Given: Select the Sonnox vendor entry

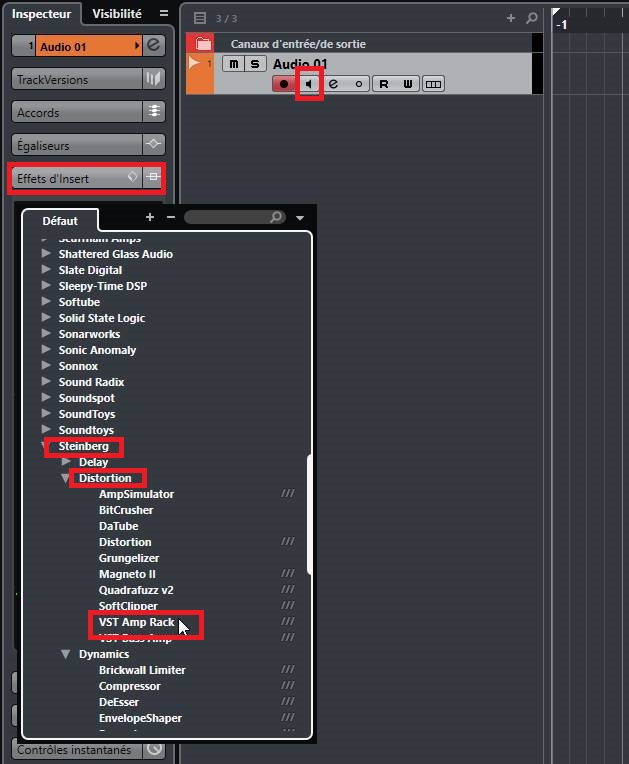Looking at the screenshot, I should point(78,366).
